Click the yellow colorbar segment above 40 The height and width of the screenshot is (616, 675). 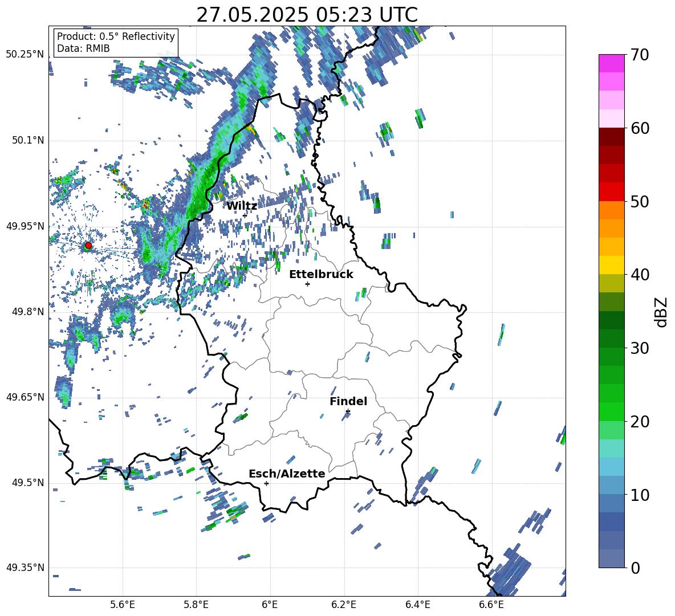pos(611,265)
